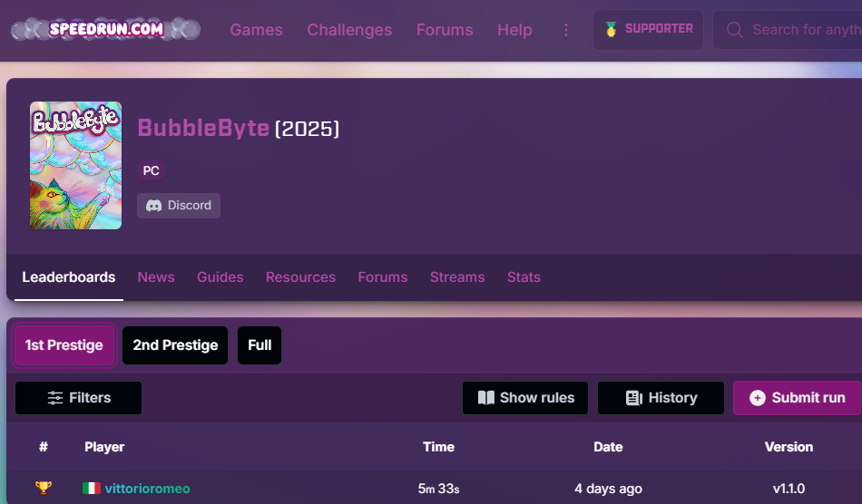The image size is (862, 504).
Task: Open the Discord link
Action: [x=179, y=206]
